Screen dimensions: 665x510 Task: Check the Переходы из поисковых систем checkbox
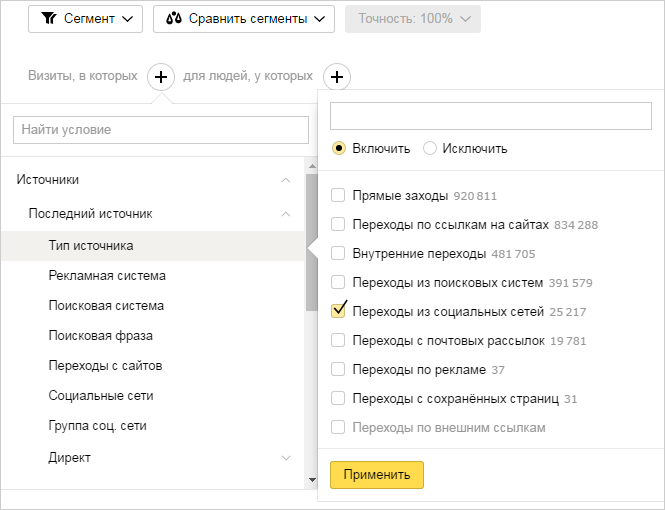coord(339,283)
